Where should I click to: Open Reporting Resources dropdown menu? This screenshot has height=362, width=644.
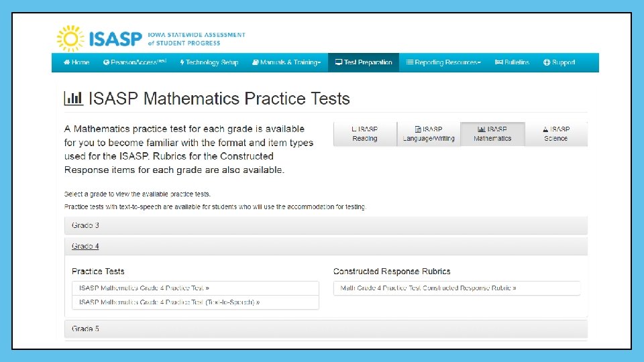click(443, 62)
